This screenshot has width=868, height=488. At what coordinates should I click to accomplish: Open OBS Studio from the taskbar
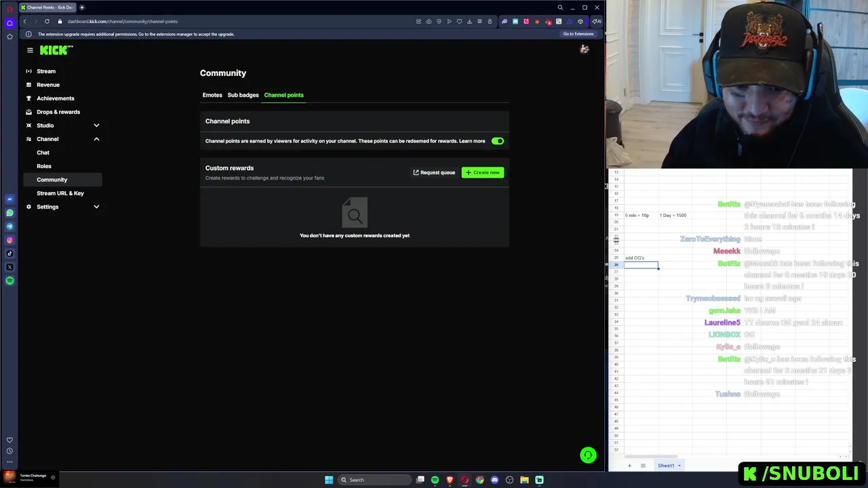pyautogui.click(x=509, y=480)
